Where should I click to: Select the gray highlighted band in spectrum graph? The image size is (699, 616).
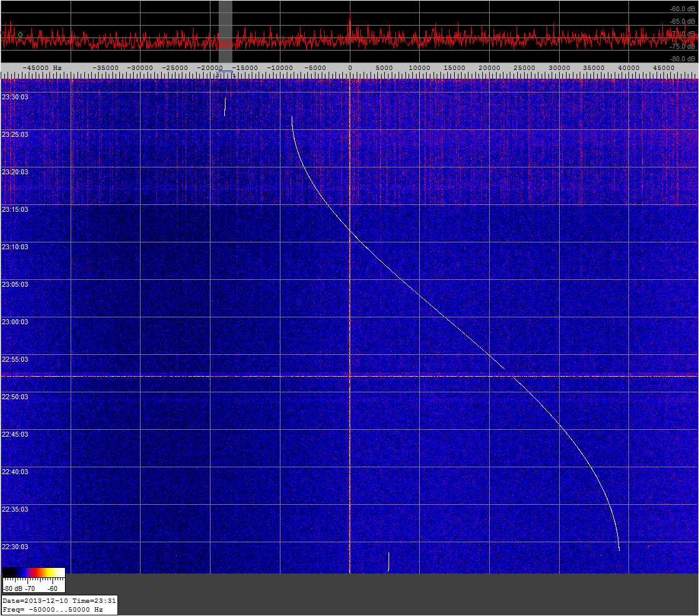pyautogui.click(x=226, y=31)
